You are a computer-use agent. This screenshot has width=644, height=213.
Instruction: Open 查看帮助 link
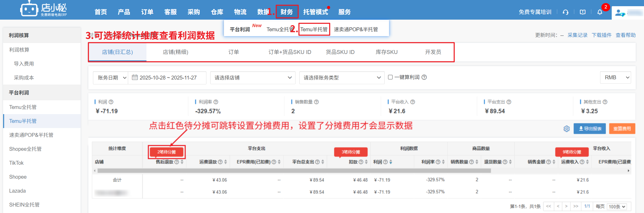[625, 35]
